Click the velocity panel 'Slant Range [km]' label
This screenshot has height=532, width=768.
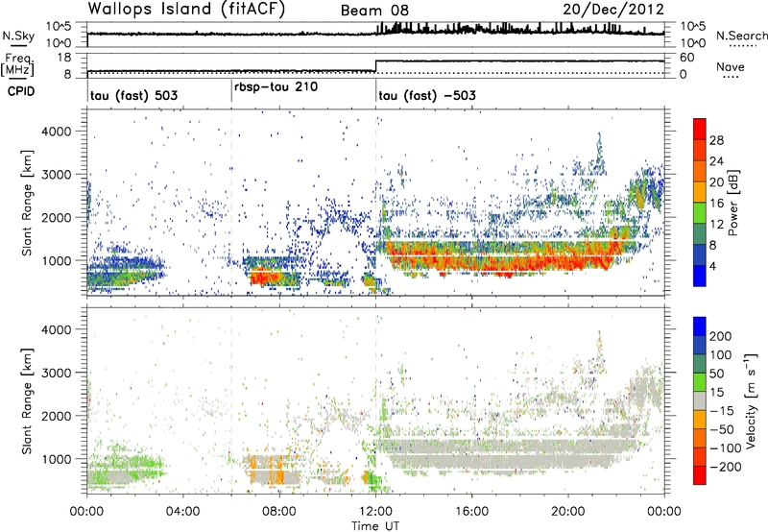point(27,401)
